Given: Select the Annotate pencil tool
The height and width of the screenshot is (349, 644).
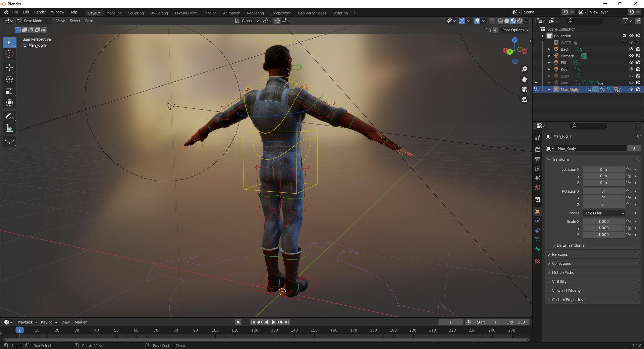Looking at the screenshot, I should (9, 116).
